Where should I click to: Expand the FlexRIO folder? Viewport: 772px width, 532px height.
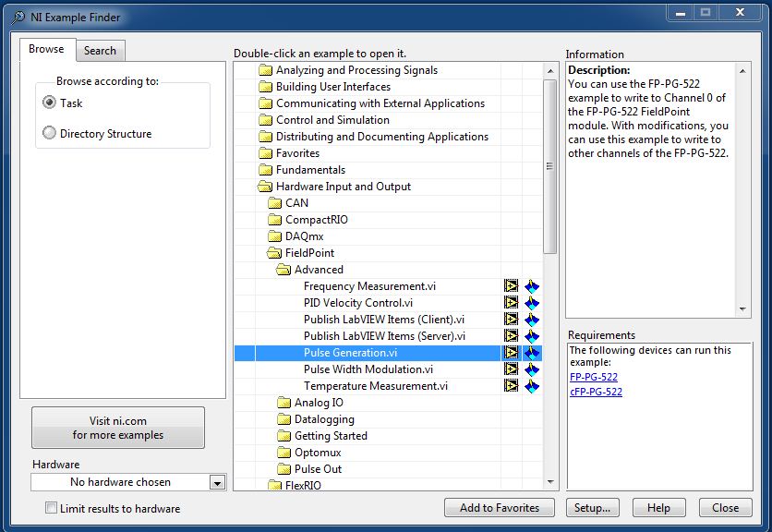(274, 485)
